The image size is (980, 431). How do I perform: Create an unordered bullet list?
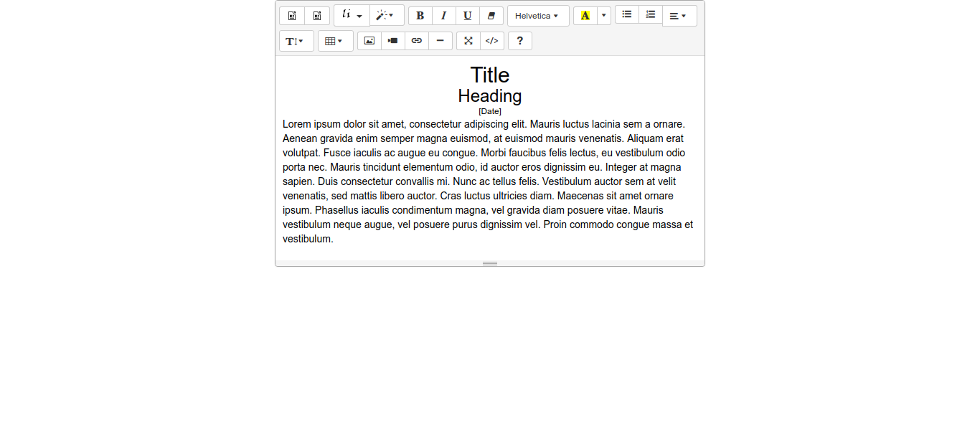pyautogui.click(x=627, y=14)
